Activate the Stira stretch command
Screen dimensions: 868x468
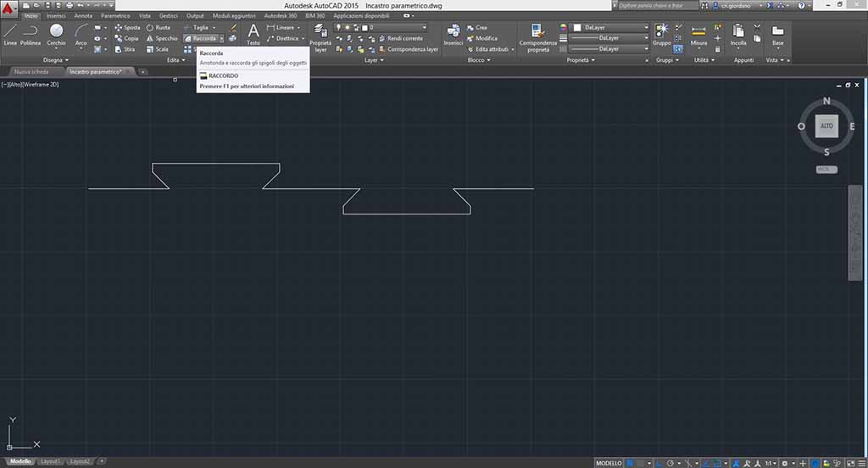point(125,49)
